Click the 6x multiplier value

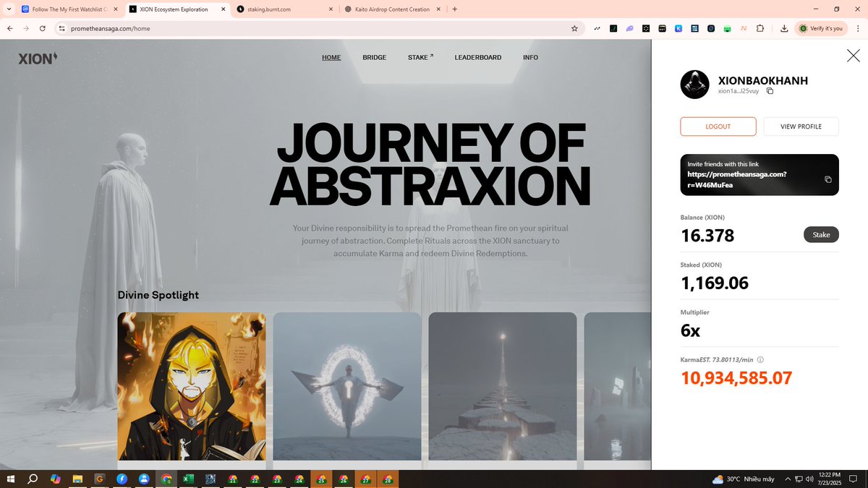[x=691, y=330]
